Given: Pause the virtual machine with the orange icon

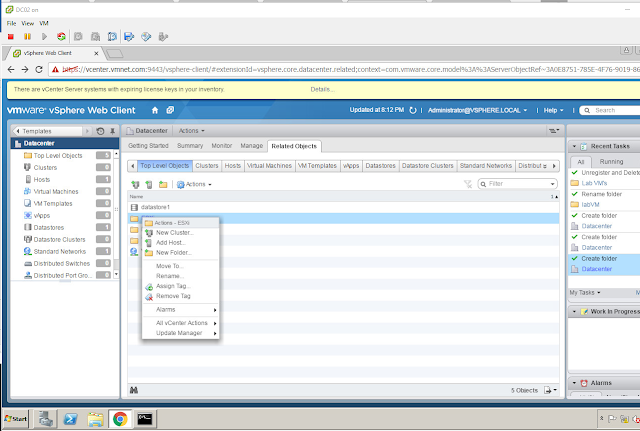Looking at the screenshot, I should (x=27, y=37).
